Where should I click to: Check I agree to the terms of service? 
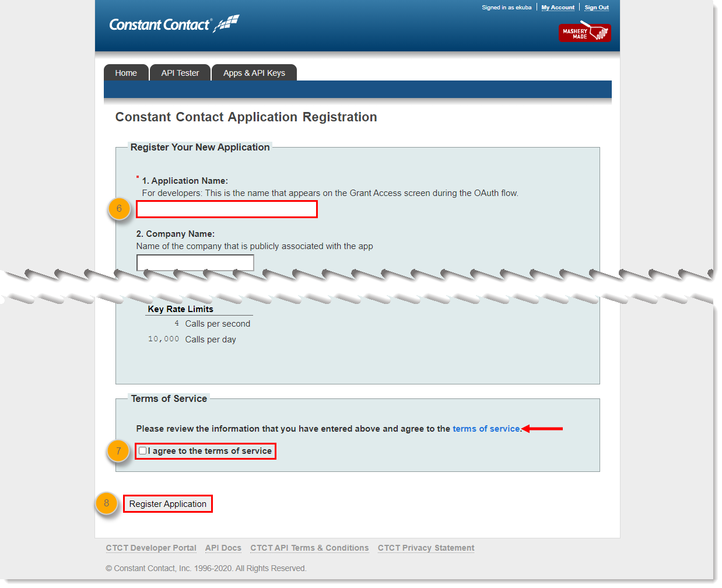pos(142,451)
